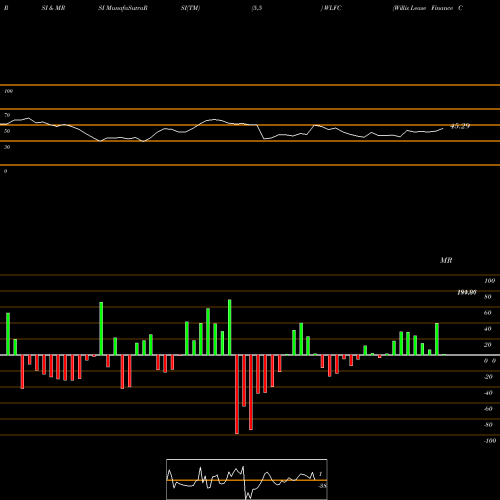Viewport: 500px width, 500px height.
Task: Click the MR label above the bar chart
Action: click(446, 260)
